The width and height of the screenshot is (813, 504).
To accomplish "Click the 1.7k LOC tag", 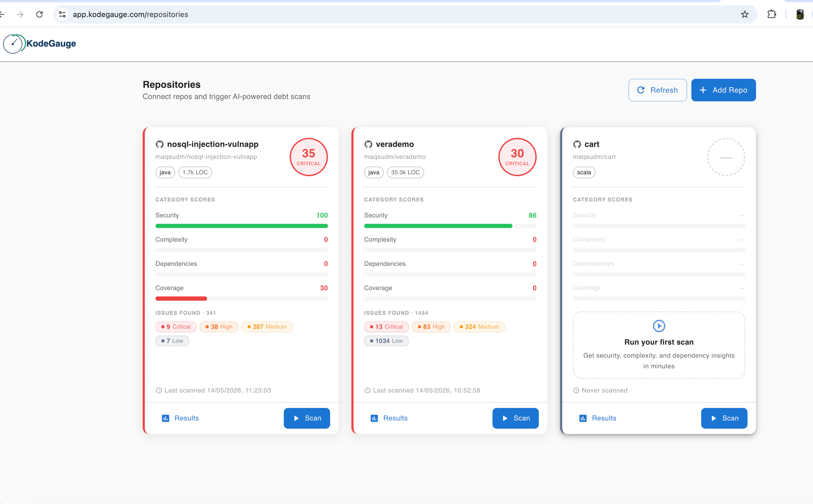I will tap(195, 172).
